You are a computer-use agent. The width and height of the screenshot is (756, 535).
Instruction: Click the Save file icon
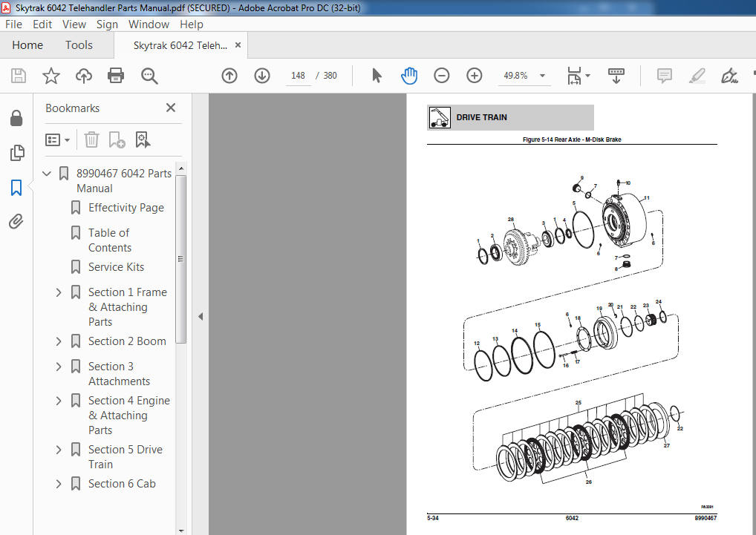click(19, 76)
